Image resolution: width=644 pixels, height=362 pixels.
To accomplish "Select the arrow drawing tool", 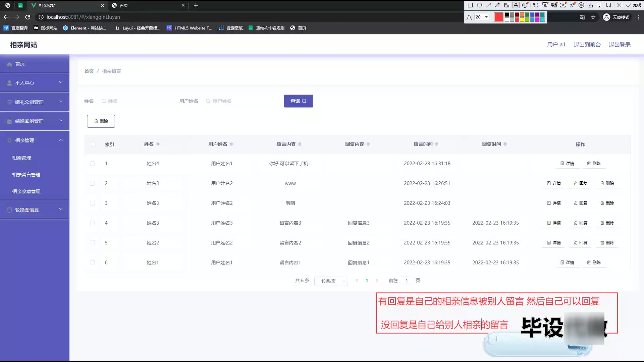I will (489, 5).
